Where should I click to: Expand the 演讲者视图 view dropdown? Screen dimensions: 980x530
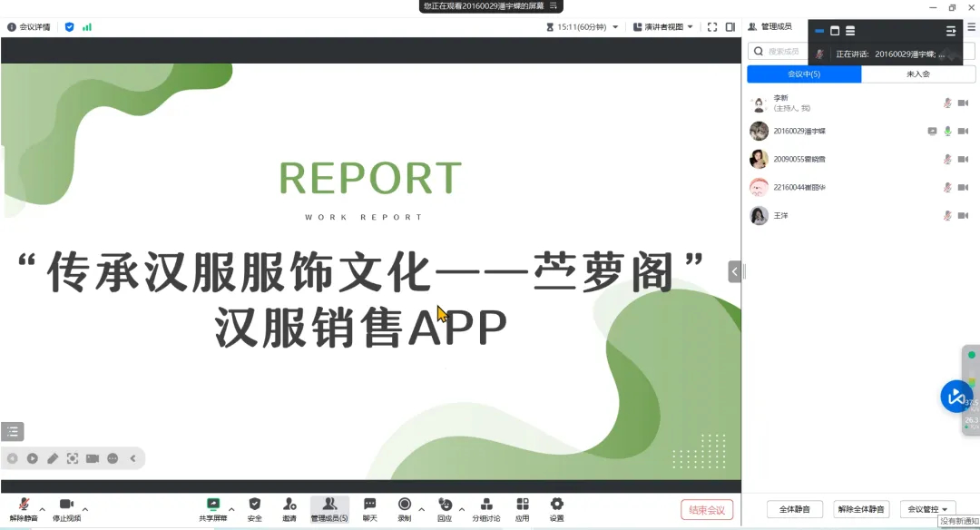click(x=663, y=27)
